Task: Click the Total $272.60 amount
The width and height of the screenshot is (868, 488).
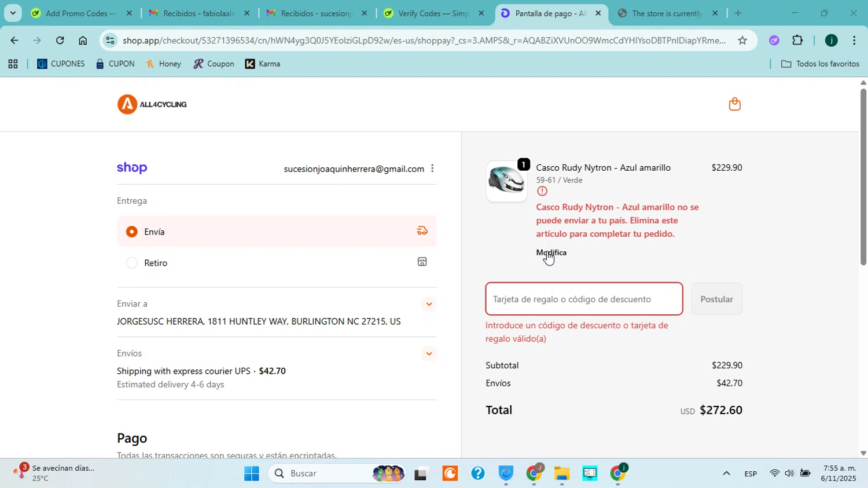Action: tap(721, 410)
